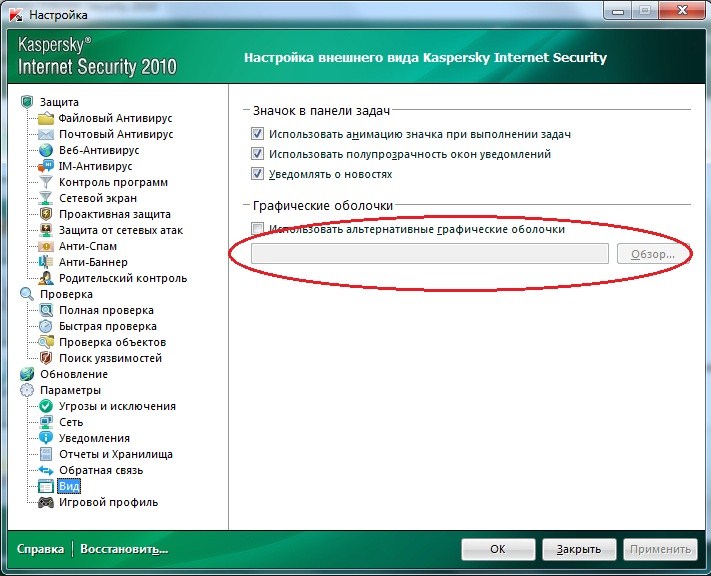The height and width of the screenshot is (576, 711).
Task: Click the Анти-Баннер icon
Action: point(46,262)
